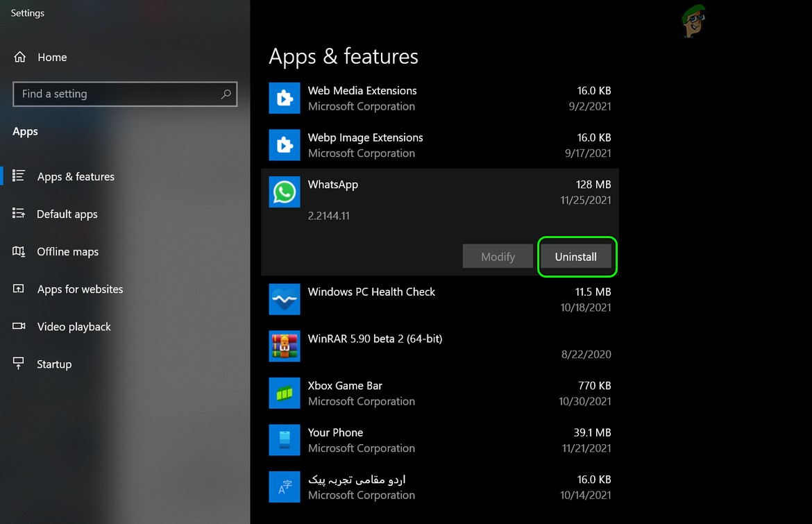Switch to Apps for websites
The image size is (812, 524).
(80, 289)
